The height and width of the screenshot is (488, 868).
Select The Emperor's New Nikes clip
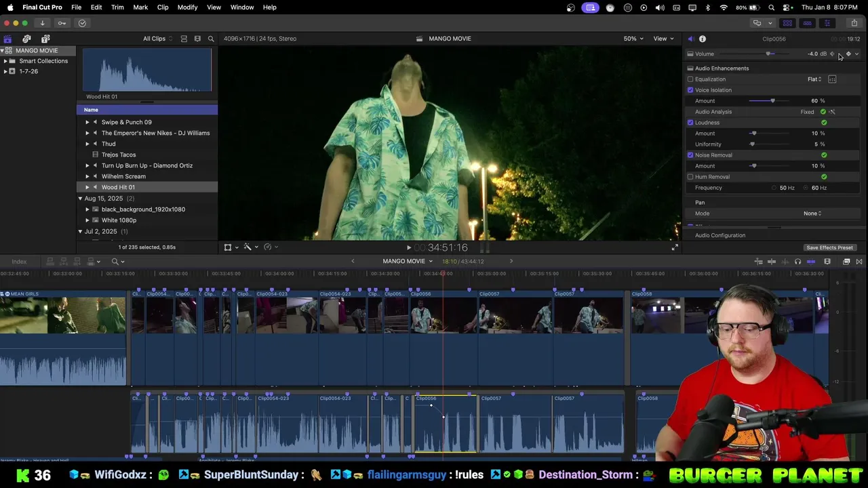pyautogui.click(x=155, y=133)
